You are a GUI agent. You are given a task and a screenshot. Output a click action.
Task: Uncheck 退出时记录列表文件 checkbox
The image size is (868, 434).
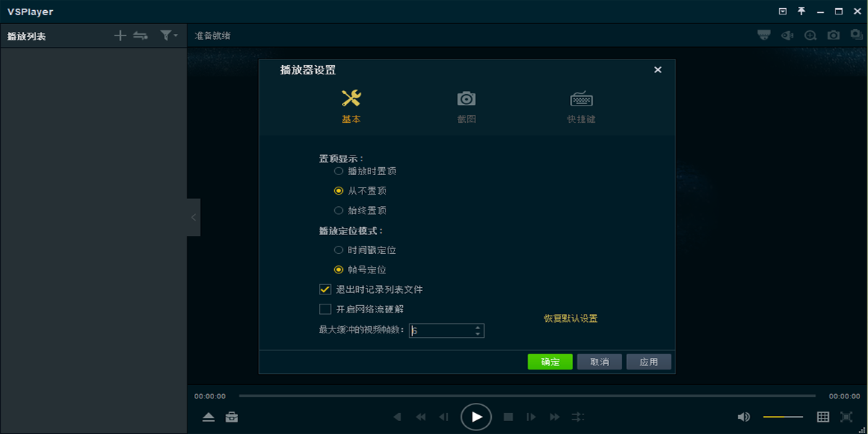[x=325, y=289]
